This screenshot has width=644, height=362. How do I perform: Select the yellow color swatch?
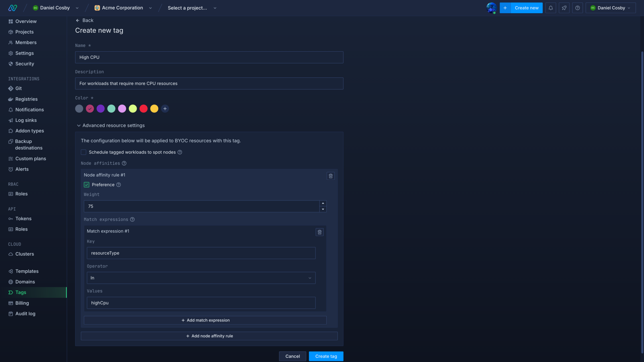coord(154,109)
